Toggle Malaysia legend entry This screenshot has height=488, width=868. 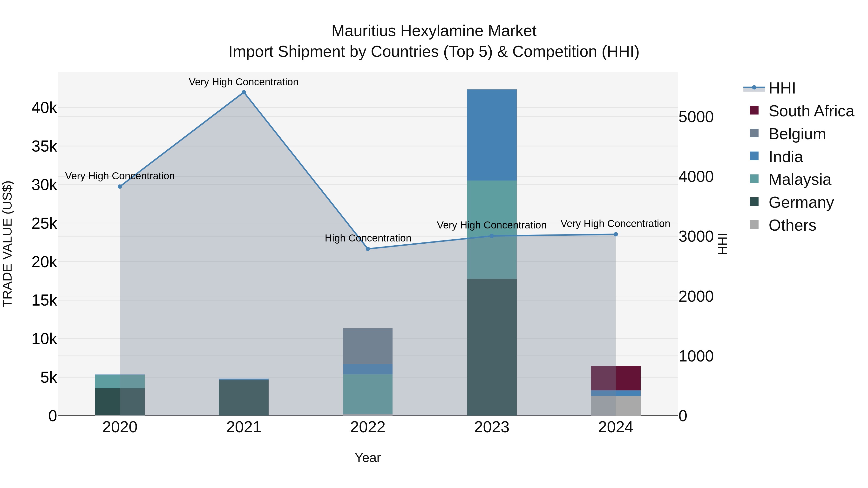790,180
